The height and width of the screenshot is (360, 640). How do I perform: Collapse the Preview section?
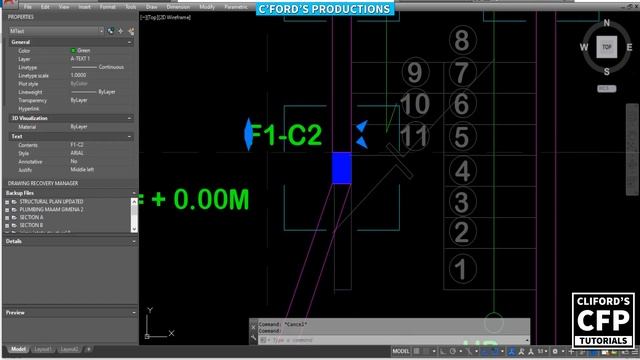(134, 313)
